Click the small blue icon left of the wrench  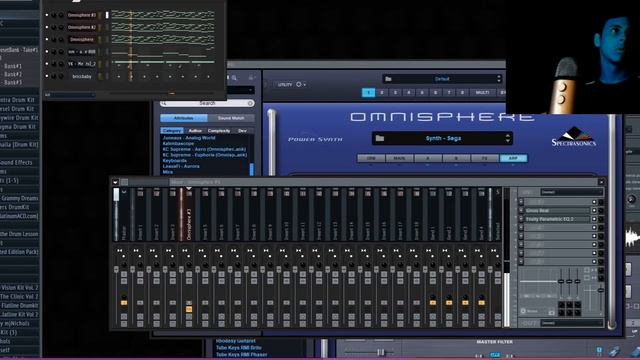[x=599, y=350]
